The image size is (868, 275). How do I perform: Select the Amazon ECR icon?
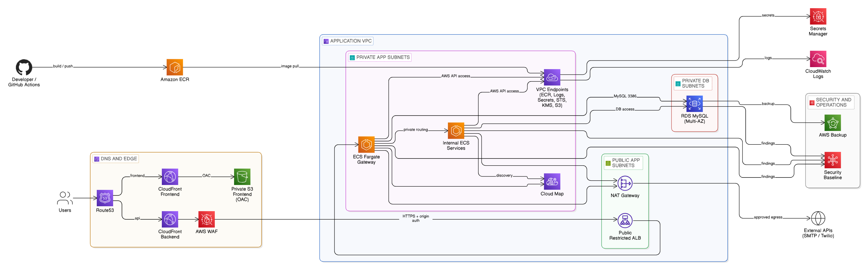(175, 67)
